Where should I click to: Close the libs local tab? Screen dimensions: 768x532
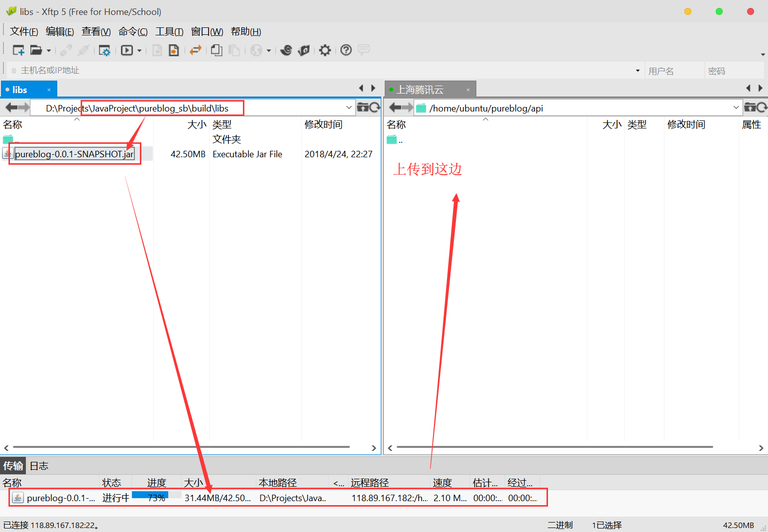pyautogui.click(x=49, y=90)
